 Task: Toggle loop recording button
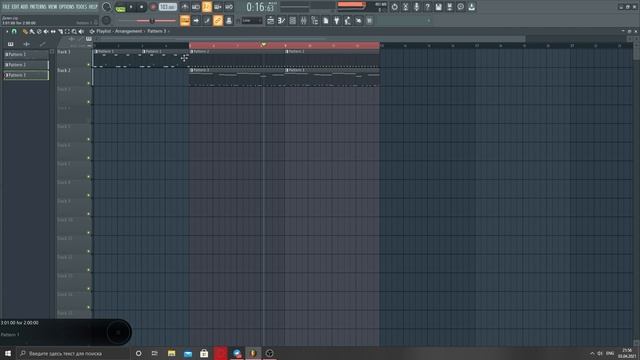tap(229, 7)
